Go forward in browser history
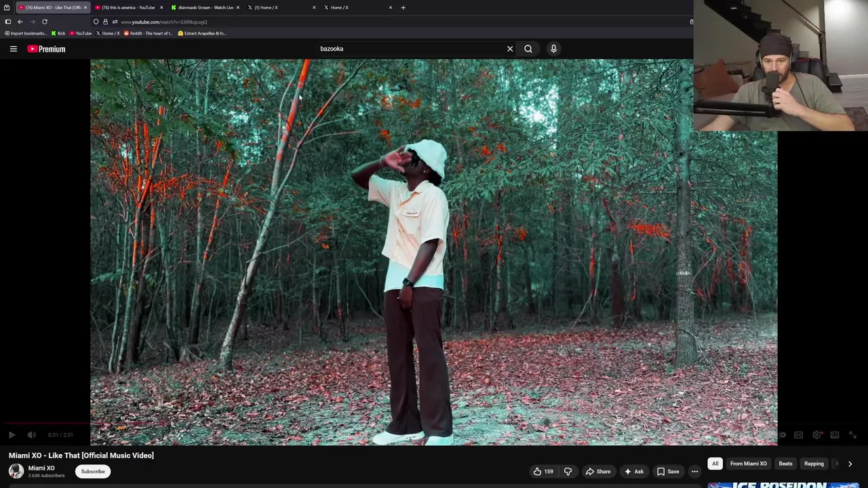The width and height of the screenshot is (868, 488). [x=32, y=22]
